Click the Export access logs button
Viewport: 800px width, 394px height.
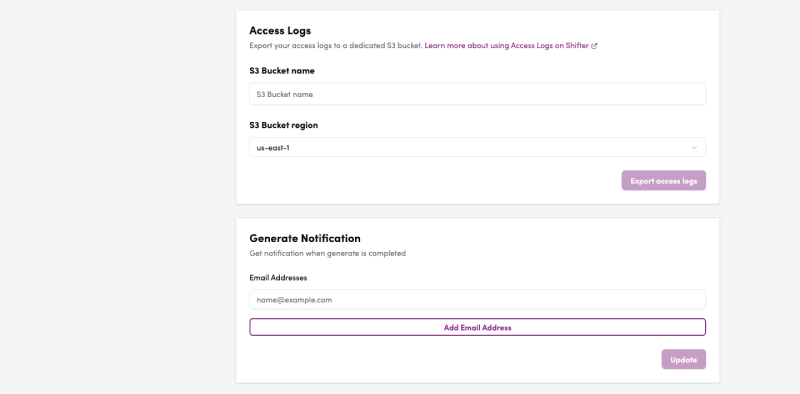tap(663, 181)
